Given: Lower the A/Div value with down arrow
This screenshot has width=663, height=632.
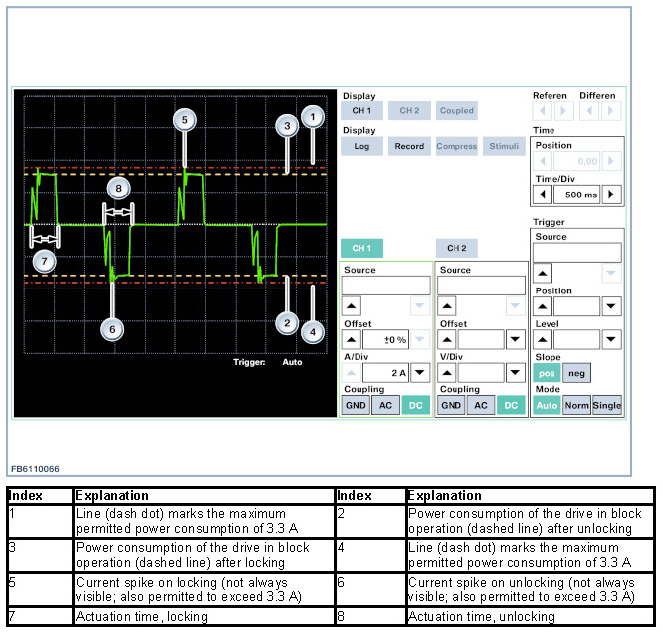Looking at the screenshot, I should point(421,373).
